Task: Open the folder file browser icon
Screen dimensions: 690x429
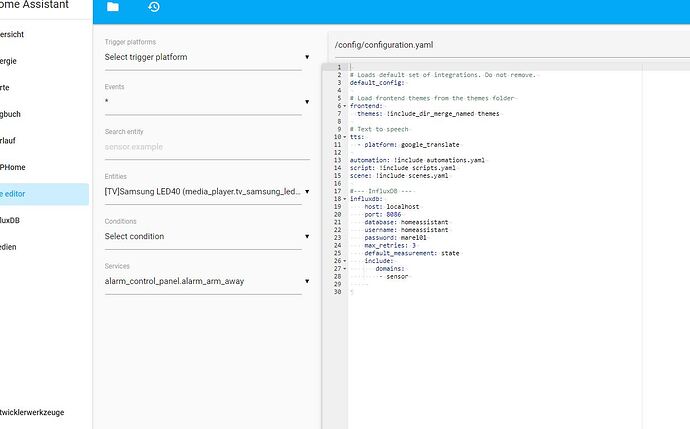Action: [x=113, y=7]
